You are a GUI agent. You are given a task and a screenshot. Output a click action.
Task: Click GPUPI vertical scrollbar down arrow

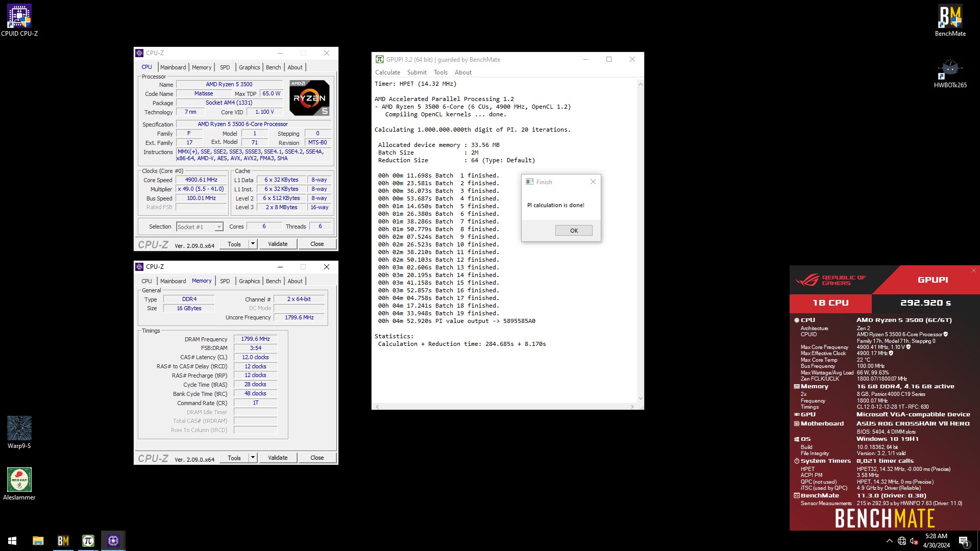coord(641,398)
